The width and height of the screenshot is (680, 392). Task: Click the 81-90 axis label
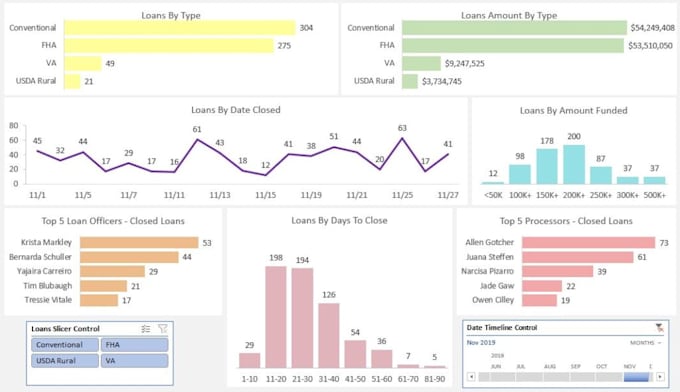(x=435, y=379)
